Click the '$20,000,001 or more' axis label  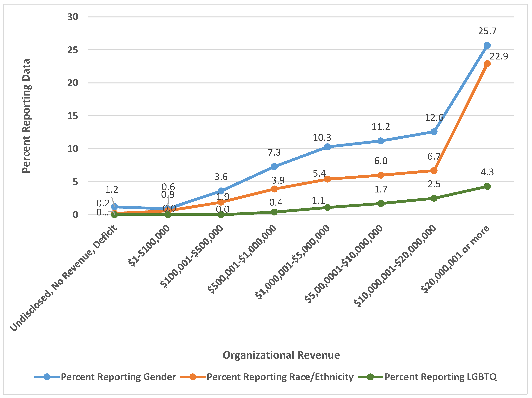pyautogui.click(x=455, y=259)
